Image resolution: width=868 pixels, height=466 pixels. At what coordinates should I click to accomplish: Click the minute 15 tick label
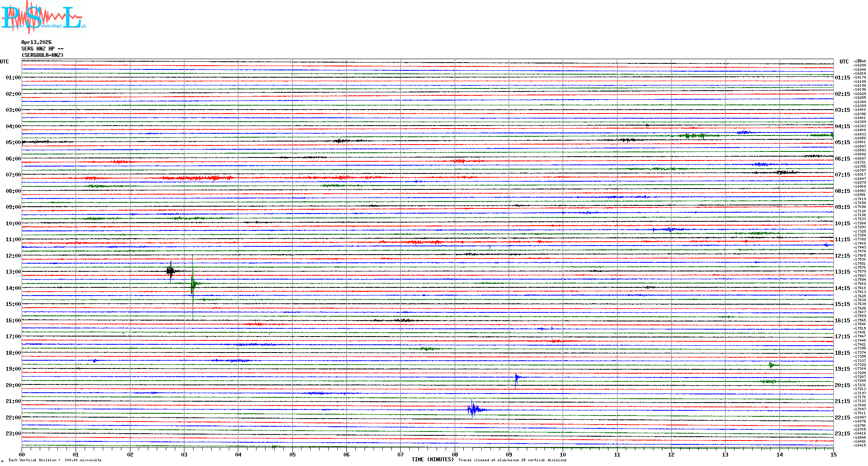[x=833, y=454]
